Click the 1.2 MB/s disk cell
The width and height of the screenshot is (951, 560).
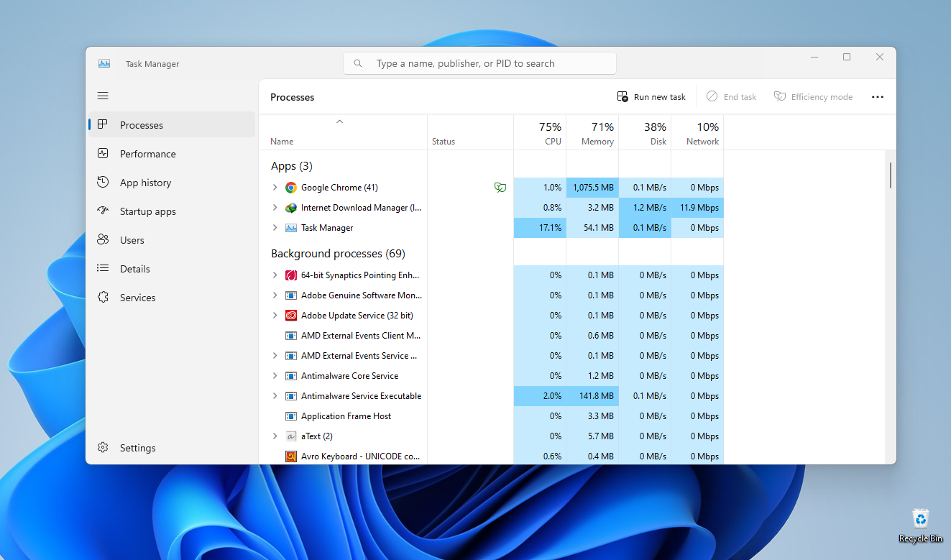click(x=645, y=208)
